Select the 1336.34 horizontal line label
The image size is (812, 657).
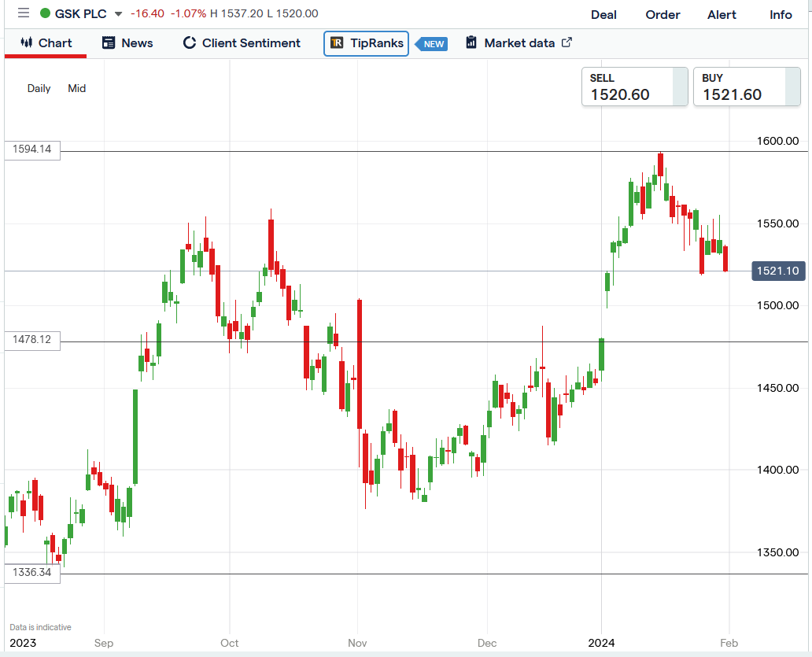point(32,573)
